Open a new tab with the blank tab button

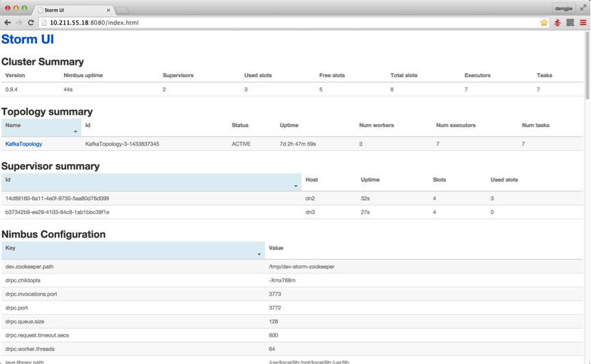[123, 10]
